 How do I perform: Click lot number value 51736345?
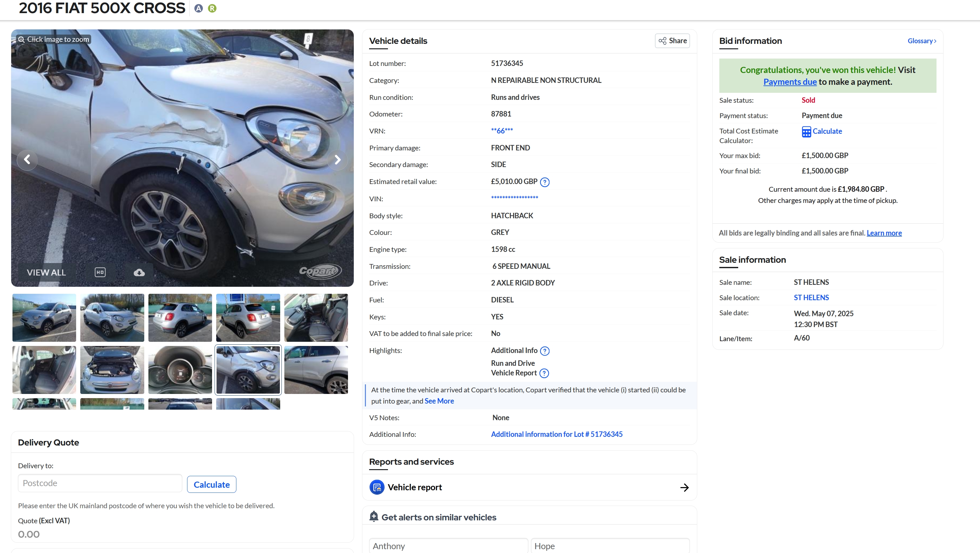tap(507, 63)
